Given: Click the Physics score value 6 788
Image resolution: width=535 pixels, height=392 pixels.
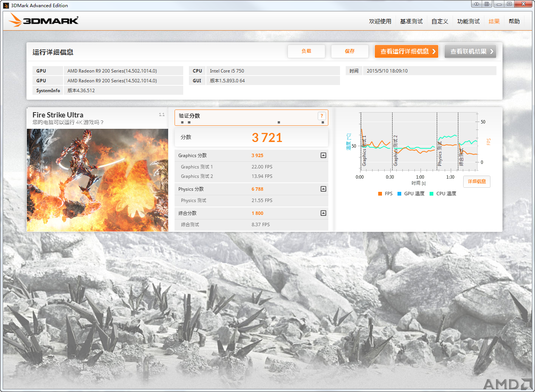Looking at the screenshot, I should [257, 189].
